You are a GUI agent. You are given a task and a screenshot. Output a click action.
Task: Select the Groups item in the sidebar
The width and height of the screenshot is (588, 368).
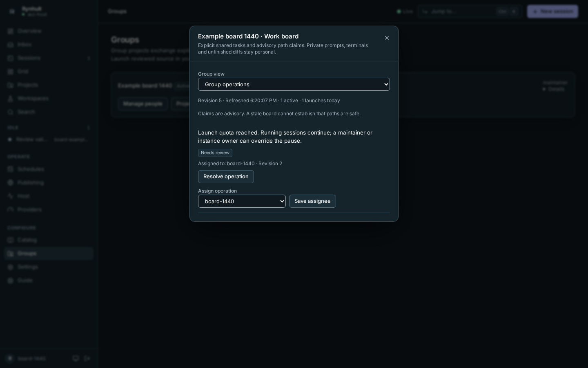pyautogui.click(x=49, y=254)
